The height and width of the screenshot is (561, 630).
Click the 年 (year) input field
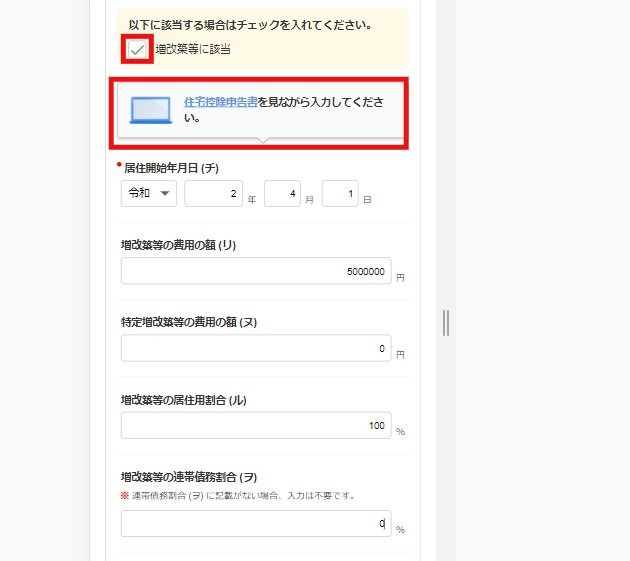[x=213, y=193]
